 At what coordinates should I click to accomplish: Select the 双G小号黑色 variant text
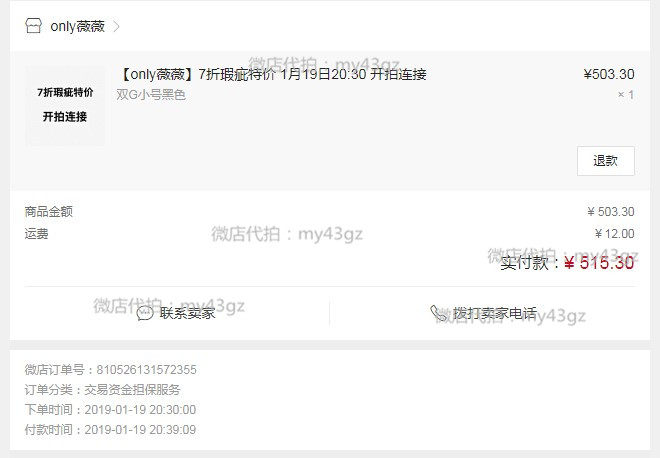point(151,95)
